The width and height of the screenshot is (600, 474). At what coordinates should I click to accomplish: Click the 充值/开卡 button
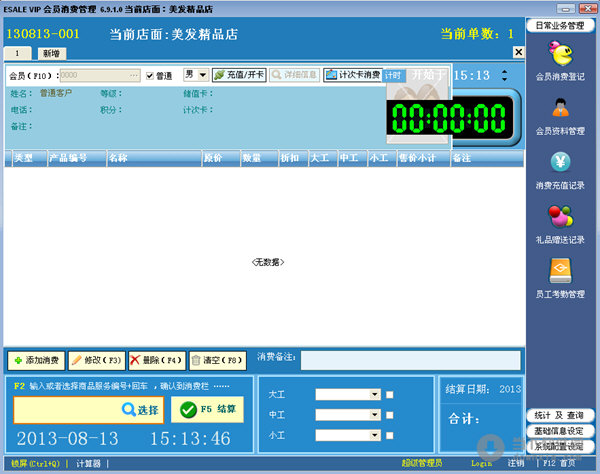[x=239, y=75]
